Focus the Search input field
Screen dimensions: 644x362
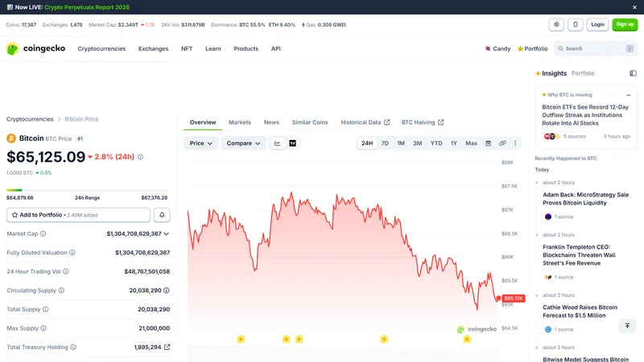tap(596, 48)
